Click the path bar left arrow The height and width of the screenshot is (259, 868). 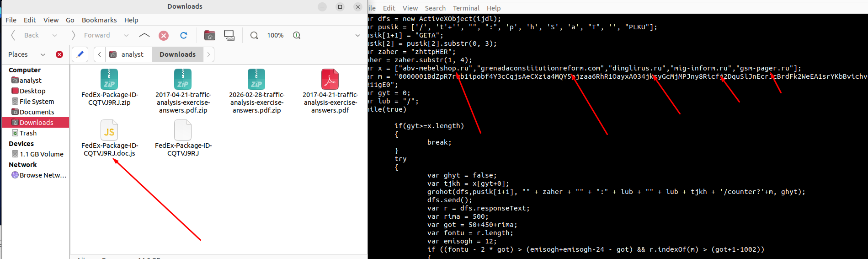point(100,54)
